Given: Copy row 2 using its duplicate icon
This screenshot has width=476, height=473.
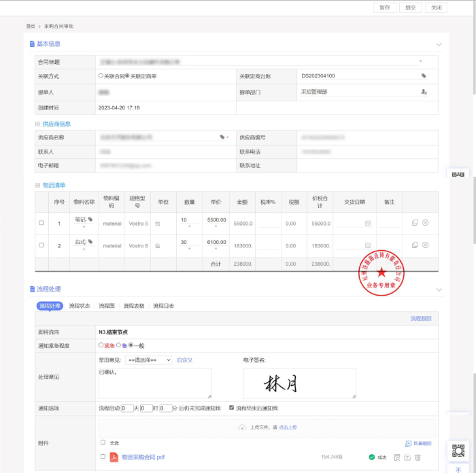Looking at the screenshot, I should point(415,245).
